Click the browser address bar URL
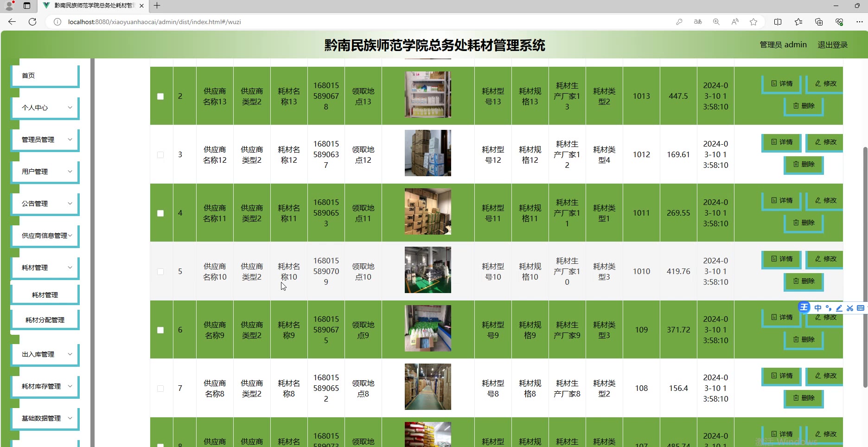Viewport: 868px width, 447px height. coord(154,22)
